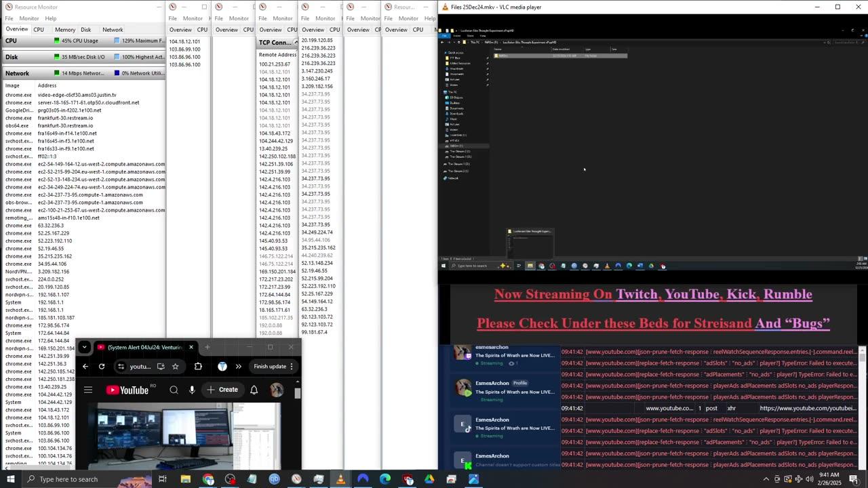Switch to the Network tab in Resource Monitor

[x=113, y=30]
